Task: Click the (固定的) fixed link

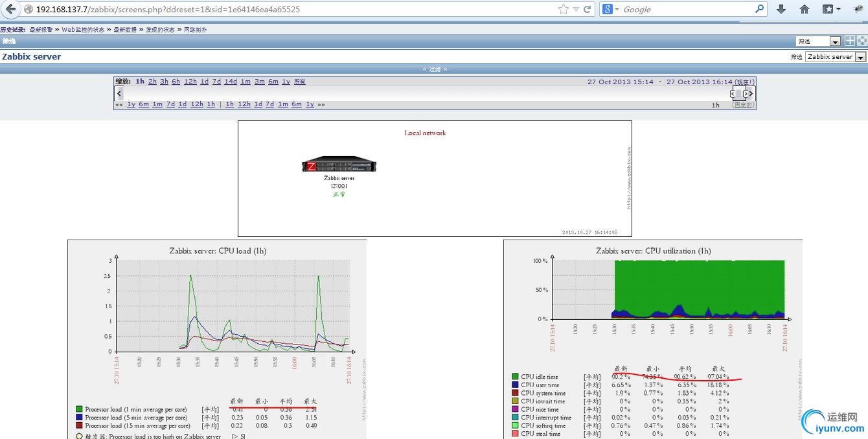Action: click(744, 105)
